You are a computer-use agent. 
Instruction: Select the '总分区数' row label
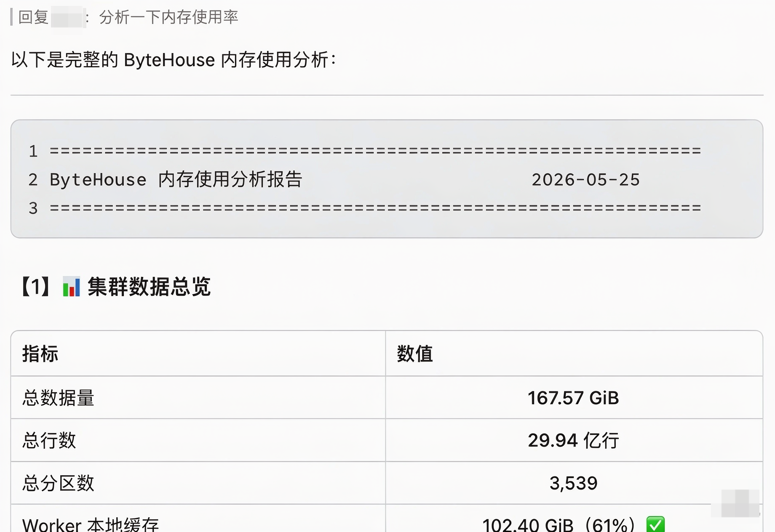[x=58, y=483]
